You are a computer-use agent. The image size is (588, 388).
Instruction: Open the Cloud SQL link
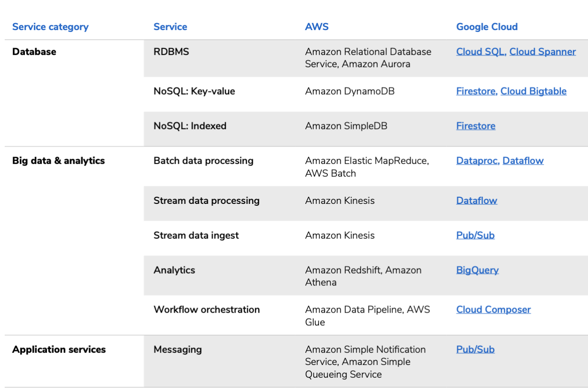click(481, 52)
